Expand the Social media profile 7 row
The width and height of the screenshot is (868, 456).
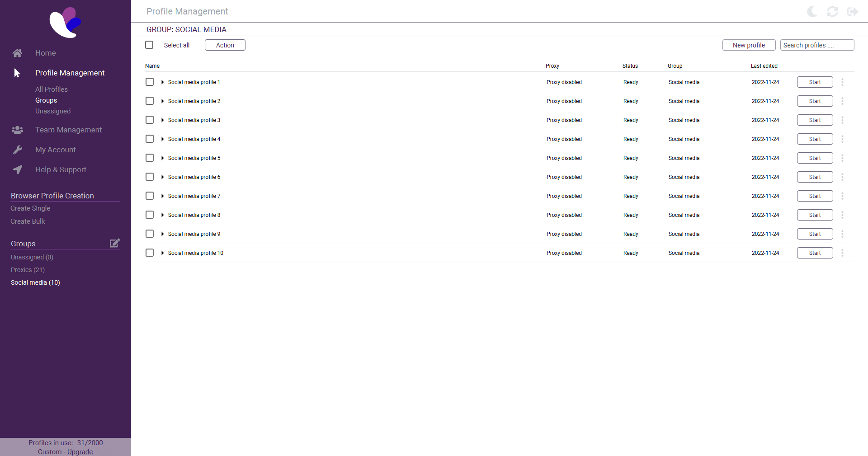(x=162, y=196)
